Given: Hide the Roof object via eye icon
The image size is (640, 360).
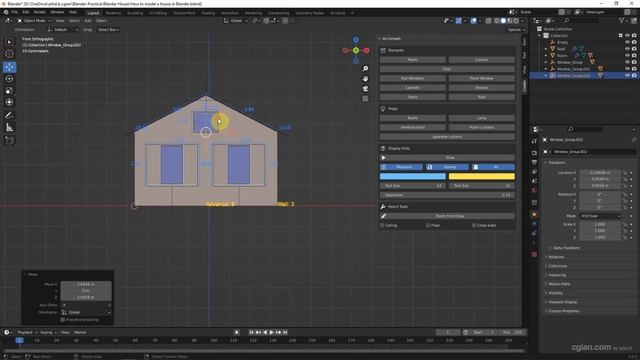Looking at the screenshot, I should (627, 49).
